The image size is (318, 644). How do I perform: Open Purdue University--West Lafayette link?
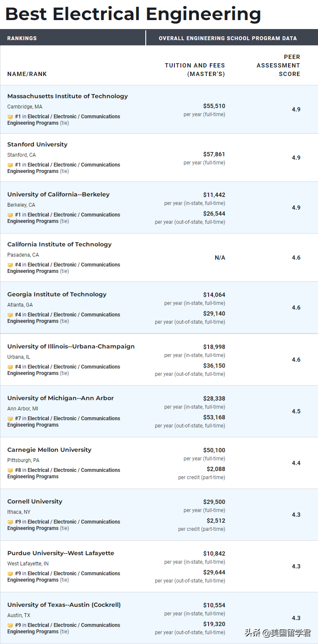[x=61, y=553]
